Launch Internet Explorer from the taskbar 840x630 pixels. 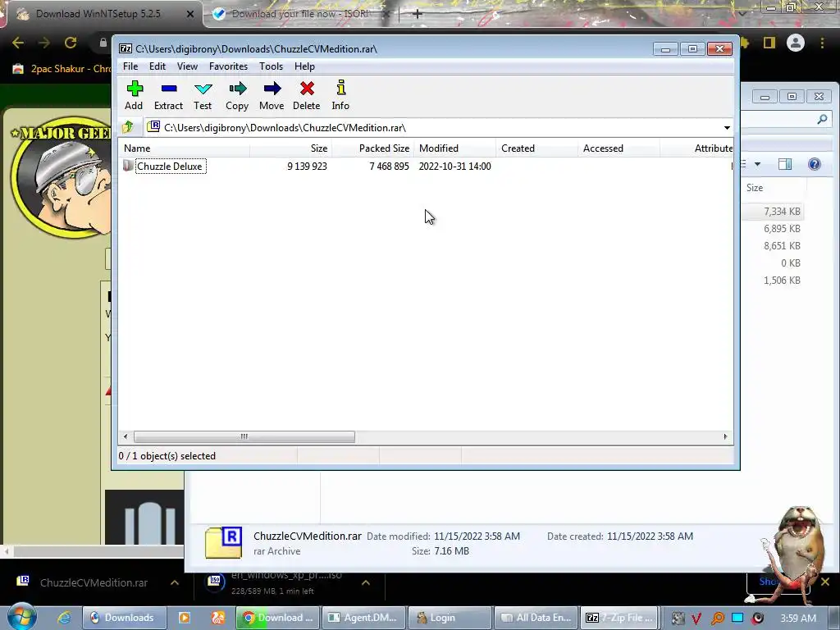click(x=64, y=618)
